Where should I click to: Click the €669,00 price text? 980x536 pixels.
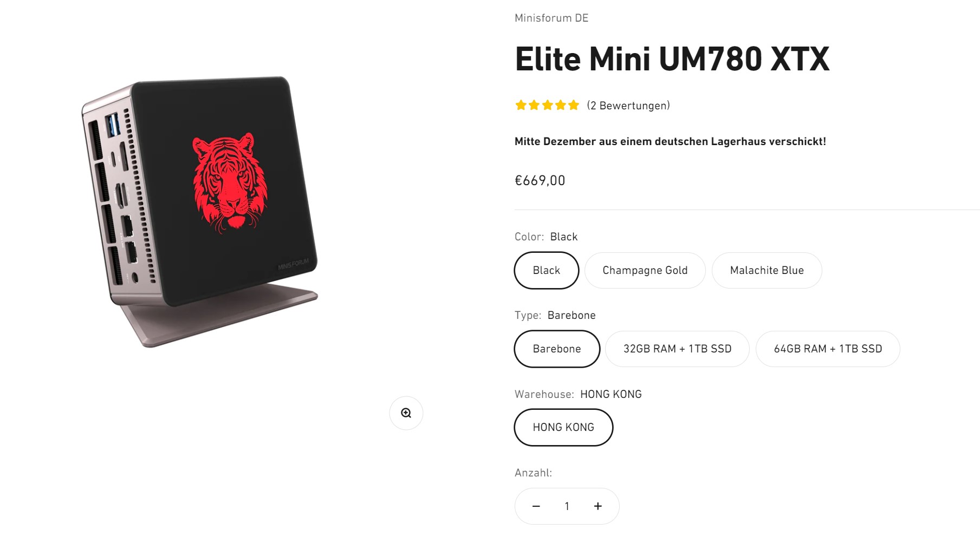tap(540, 180)
